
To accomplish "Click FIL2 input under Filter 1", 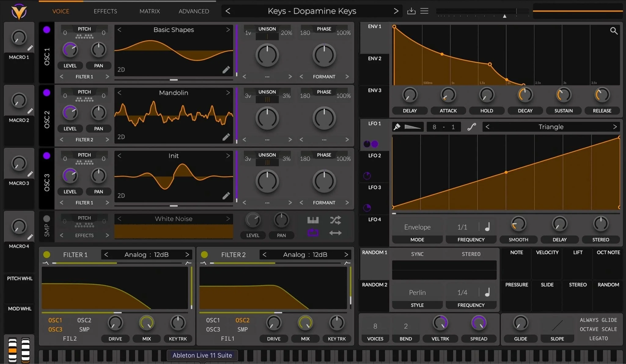I will tap(70, 339).
